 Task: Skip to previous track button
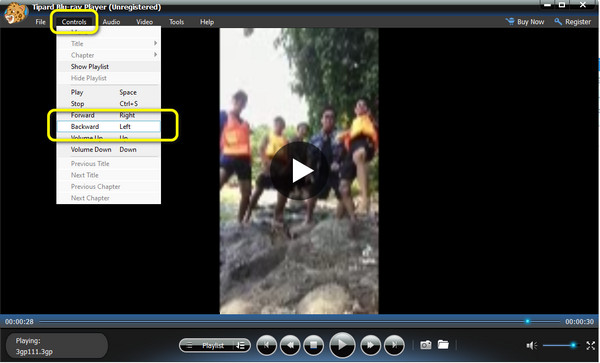click(x=266, y=345)
